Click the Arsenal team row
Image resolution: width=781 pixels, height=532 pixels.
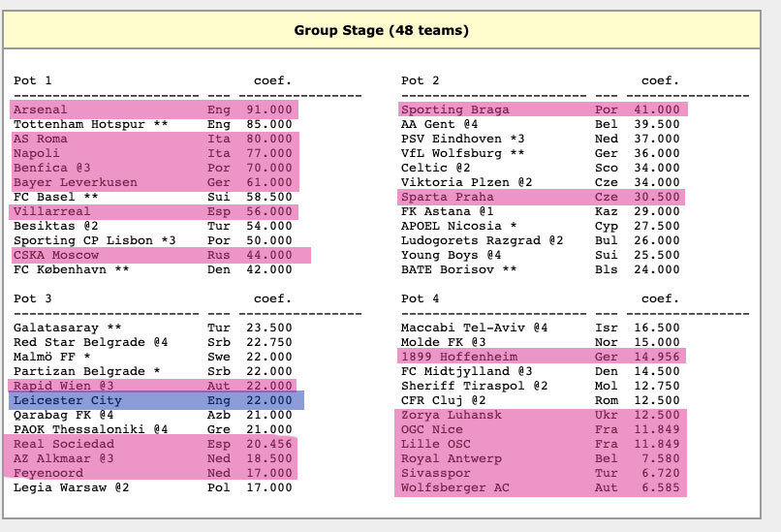(x=154, y=110)
